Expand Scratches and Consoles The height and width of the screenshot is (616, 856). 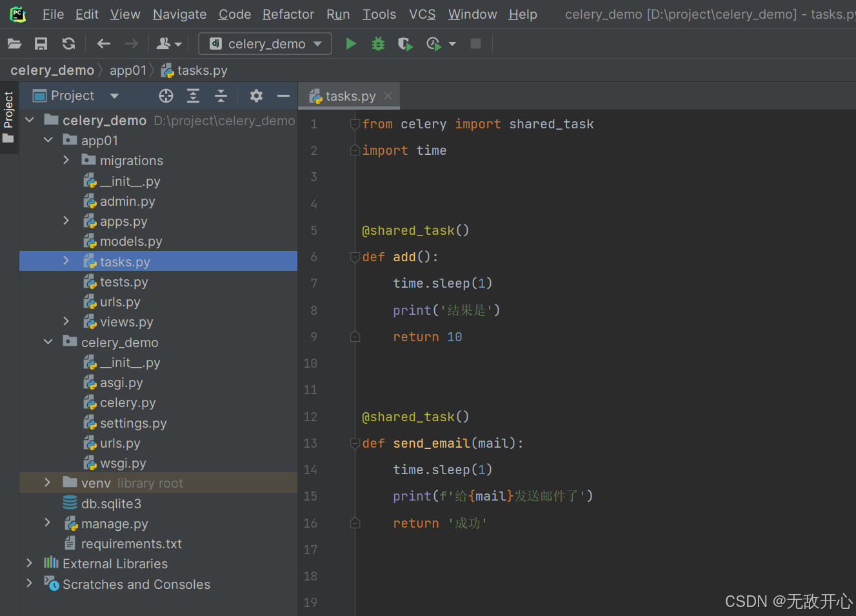(x=30, y=583)
